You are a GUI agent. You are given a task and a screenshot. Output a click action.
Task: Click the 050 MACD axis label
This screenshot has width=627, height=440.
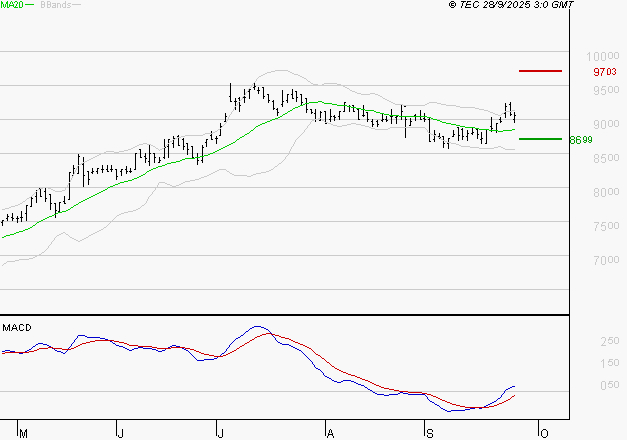coord(610,385)
